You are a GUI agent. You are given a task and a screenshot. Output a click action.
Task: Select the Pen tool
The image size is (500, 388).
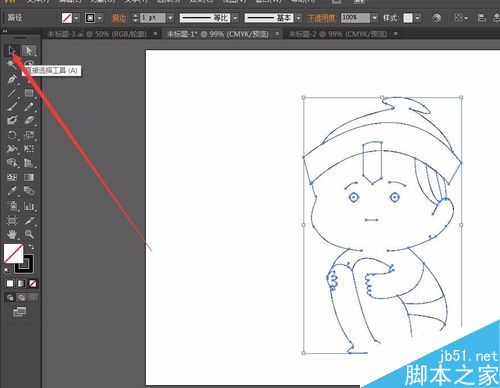pyautogui.click(x=12, y=79)
